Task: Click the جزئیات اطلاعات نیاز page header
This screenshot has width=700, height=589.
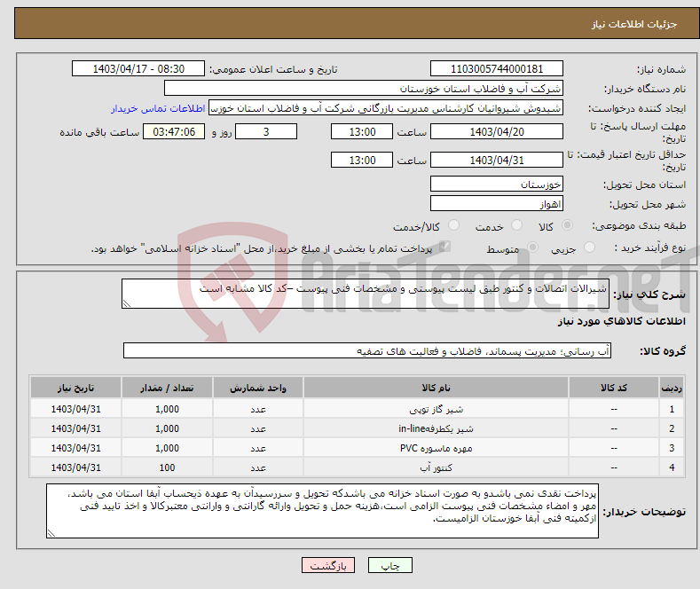Action: [x=634, y=24]
